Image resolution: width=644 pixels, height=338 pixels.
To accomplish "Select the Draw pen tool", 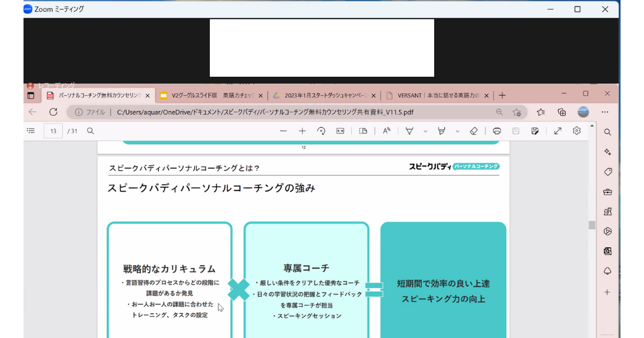I will (409, 131).
